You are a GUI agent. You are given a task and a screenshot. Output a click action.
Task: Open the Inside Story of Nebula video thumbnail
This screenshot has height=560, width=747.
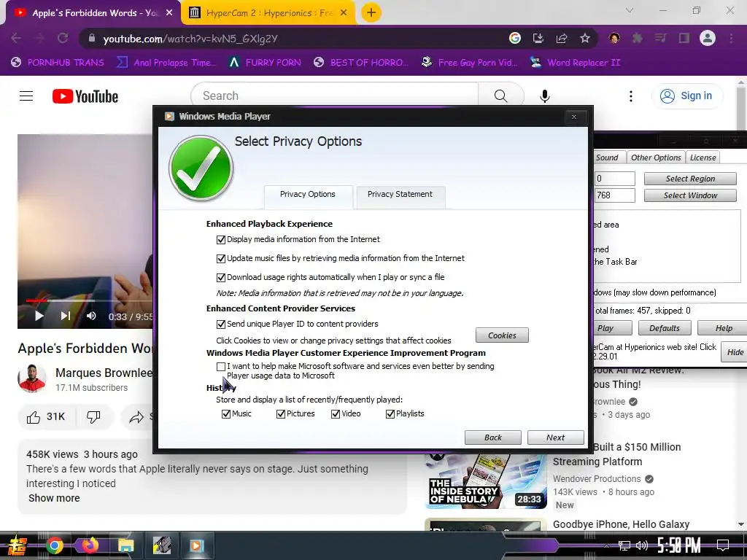pos(486,481)
